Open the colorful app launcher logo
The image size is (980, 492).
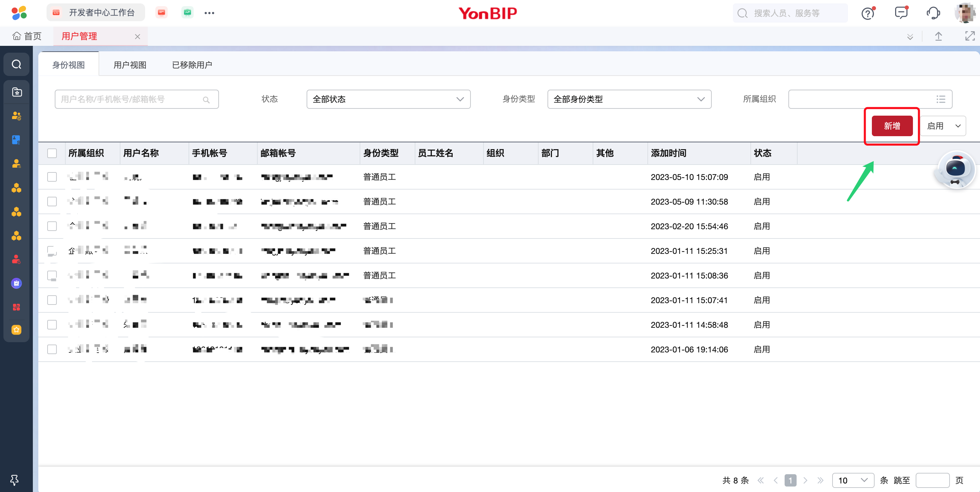[x=19, y=13]
